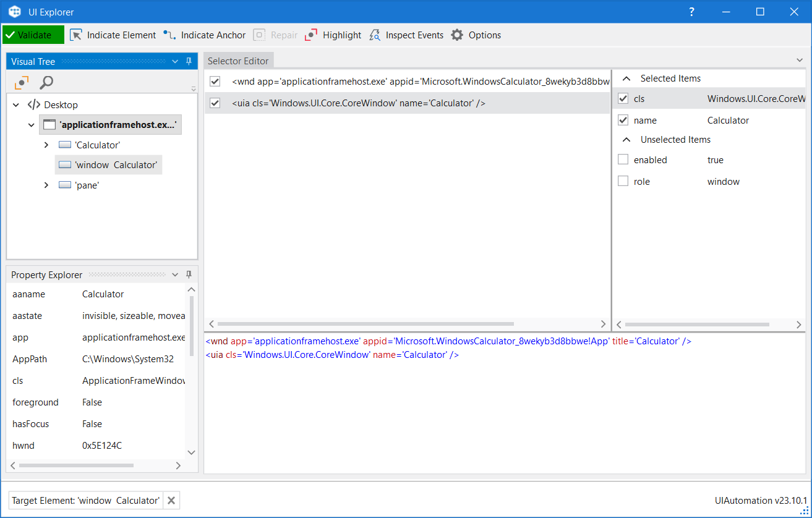
Task: Open UI Explorer help
Action: (691, 12)
